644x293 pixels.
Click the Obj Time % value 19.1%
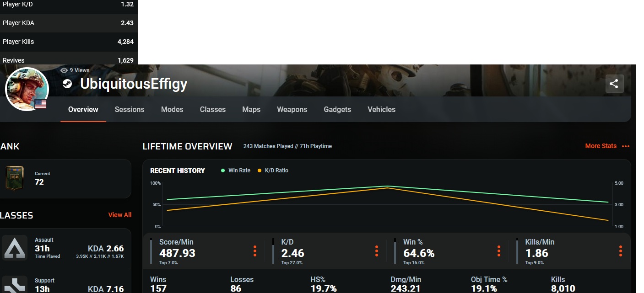484,288
